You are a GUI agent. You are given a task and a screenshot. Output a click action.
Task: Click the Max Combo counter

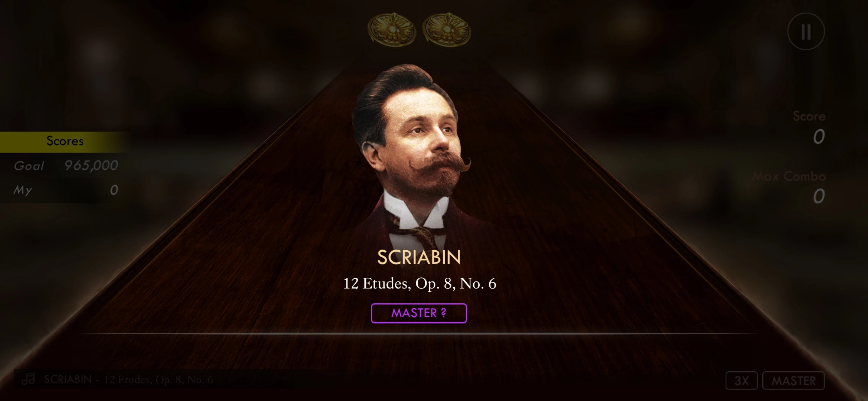789,187
